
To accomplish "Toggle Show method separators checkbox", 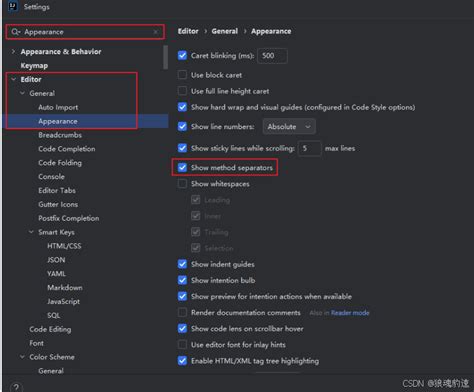I will (x=182, y=167).
